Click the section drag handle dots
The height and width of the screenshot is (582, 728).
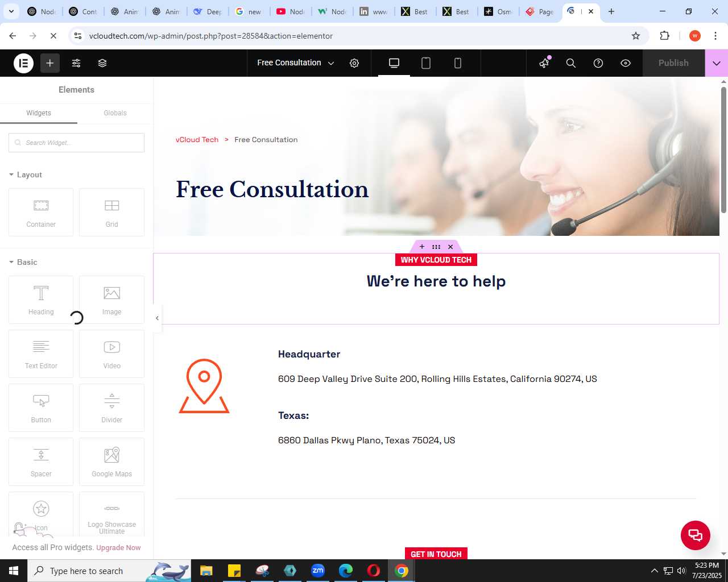pos(436,247)
